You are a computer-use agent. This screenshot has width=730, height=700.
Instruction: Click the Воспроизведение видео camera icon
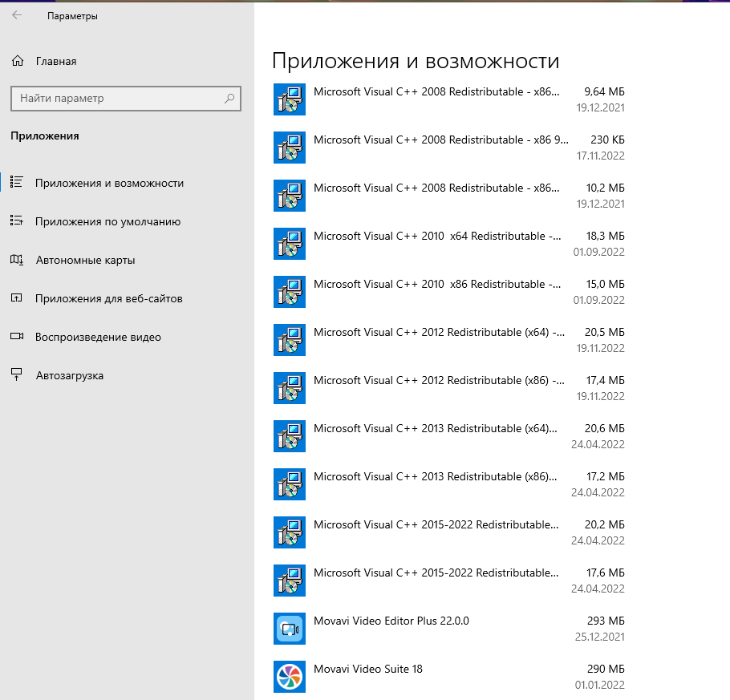(17, 337)
